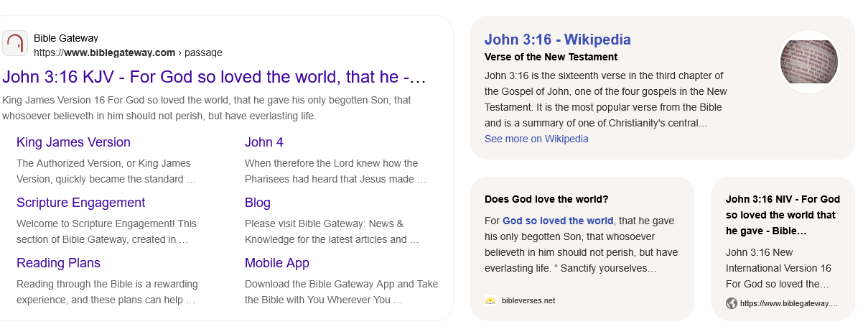868x332 pixels.
Task: Open the Mobile App sitelink
Action: click(x=276, y=263)
